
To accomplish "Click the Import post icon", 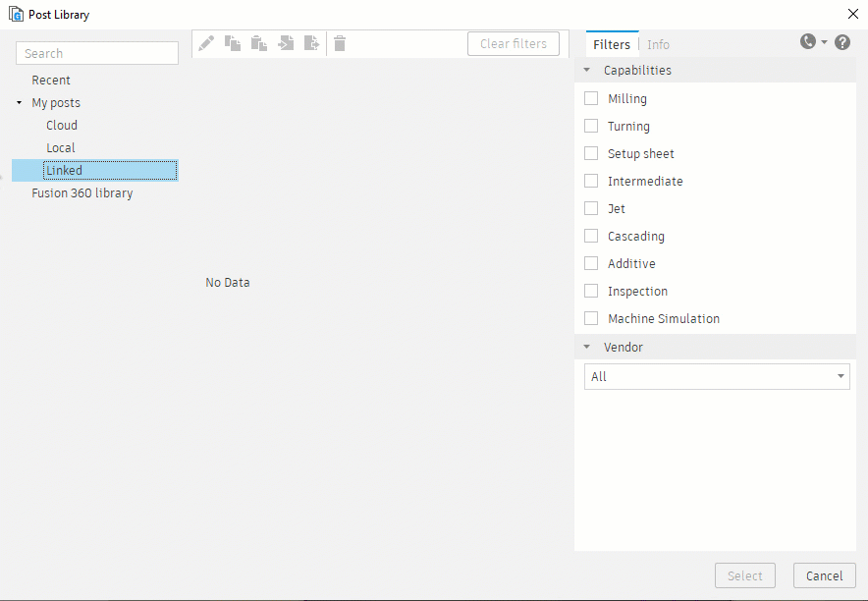I will 286,43.
